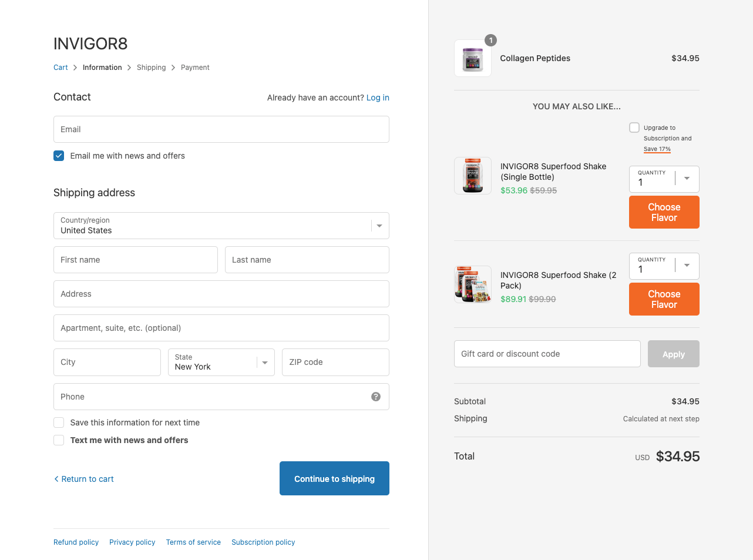Click the quantity badge on Collagen Peptides

(x=491, y=41)
